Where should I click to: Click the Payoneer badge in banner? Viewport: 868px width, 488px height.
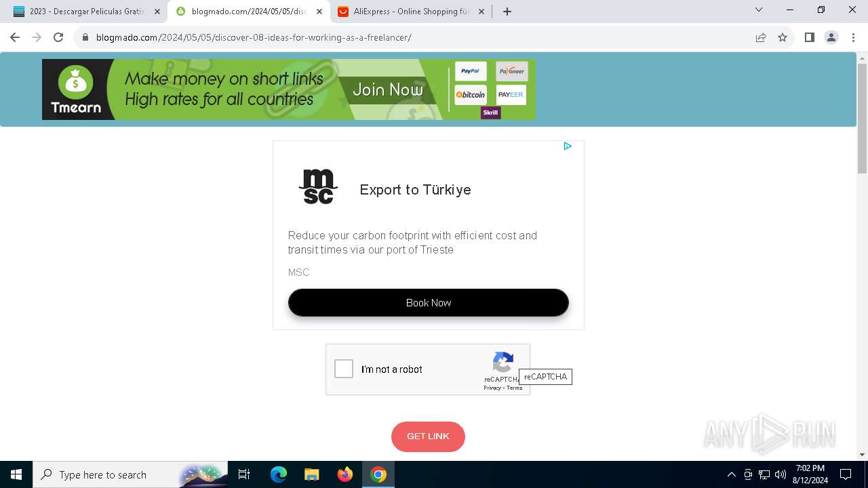[511, 71]
